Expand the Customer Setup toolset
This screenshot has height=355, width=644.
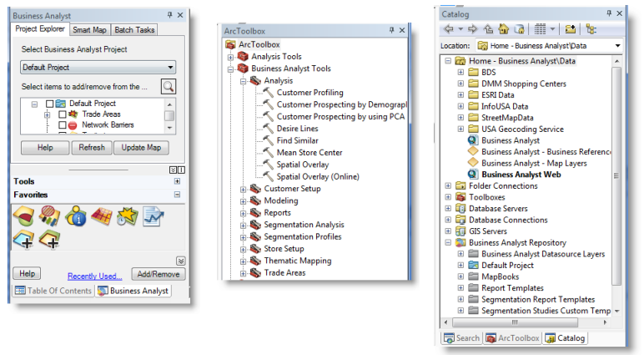(243, 190)
